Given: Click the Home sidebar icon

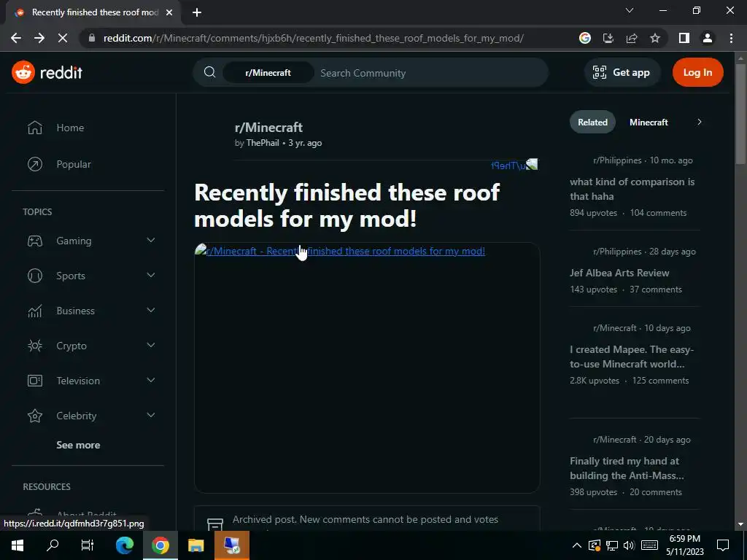Looking at the screenshot, I should tap(35, 128).
